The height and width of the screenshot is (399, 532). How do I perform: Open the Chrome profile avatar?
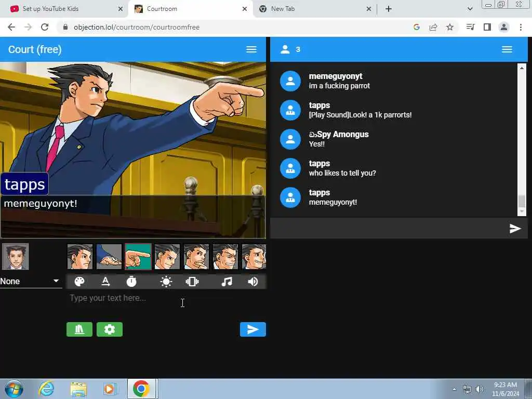pyautogui.click(x=504, y=27)
